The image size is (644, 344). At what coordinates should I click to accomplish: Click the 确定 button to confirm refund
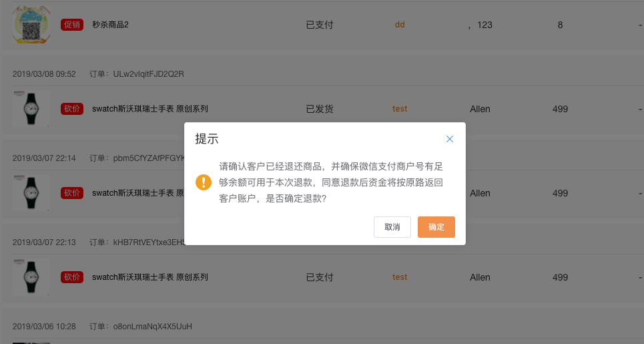[x=436, y=227]
